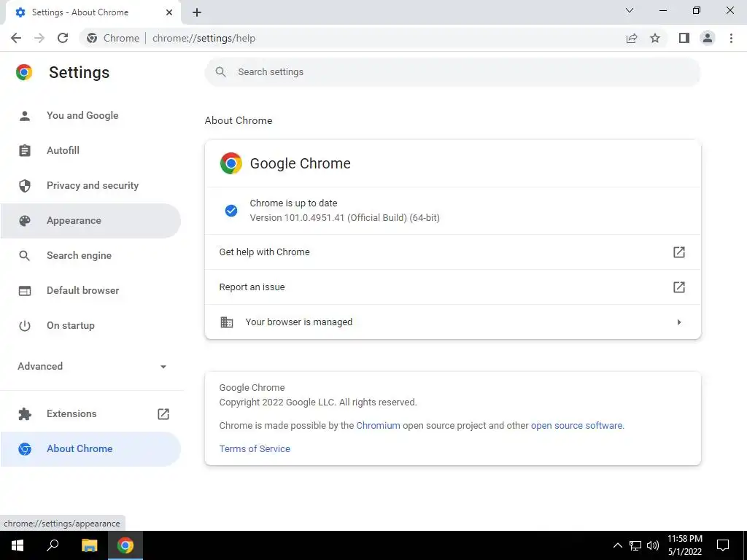The height and width of the screenshot is (560, 747).
Task: Click the external link icon beside Extensions
Action: click(163, 414)
